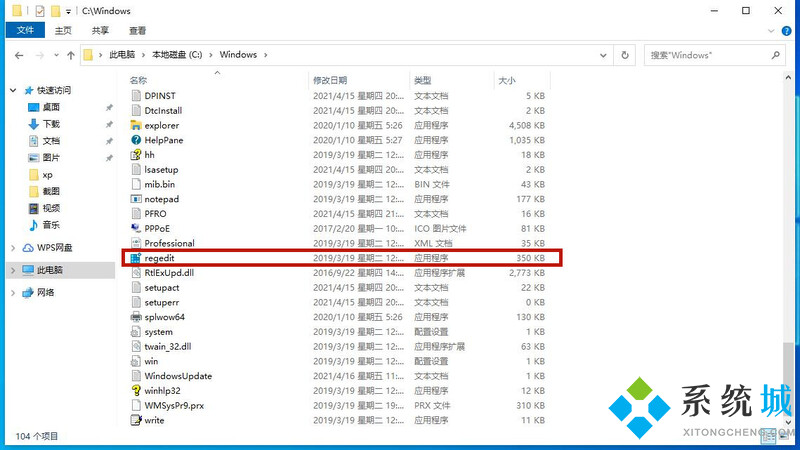This screenshot has height=450, width=800.
Task: Sort files by 修改日期 column header
Action: (x=330, y=79)
